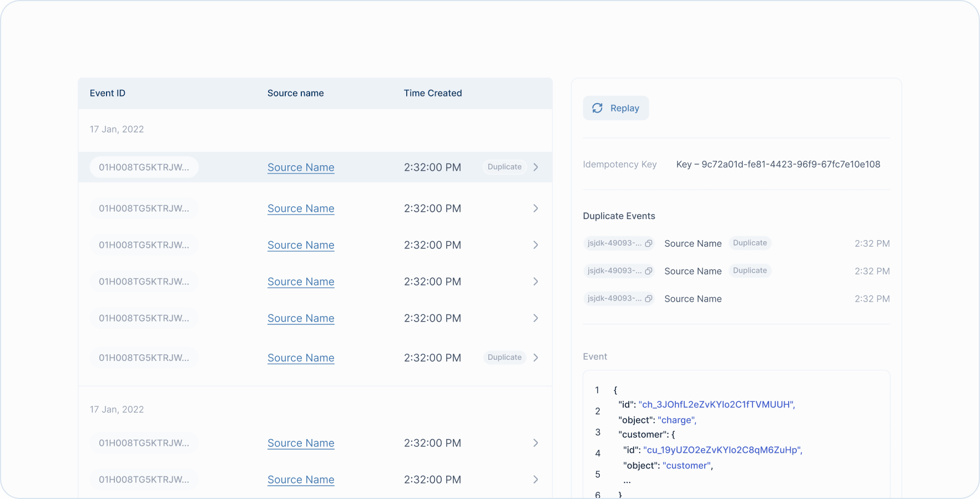Click the Source name column header

(295, 93)
